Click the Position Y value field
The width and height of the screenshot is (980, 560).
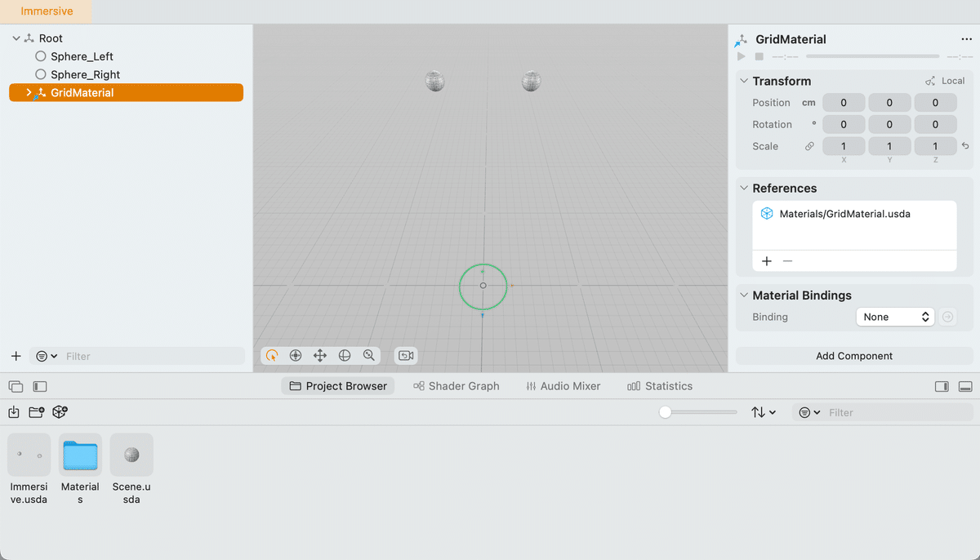pyautogui.click(x=889, y=103)
